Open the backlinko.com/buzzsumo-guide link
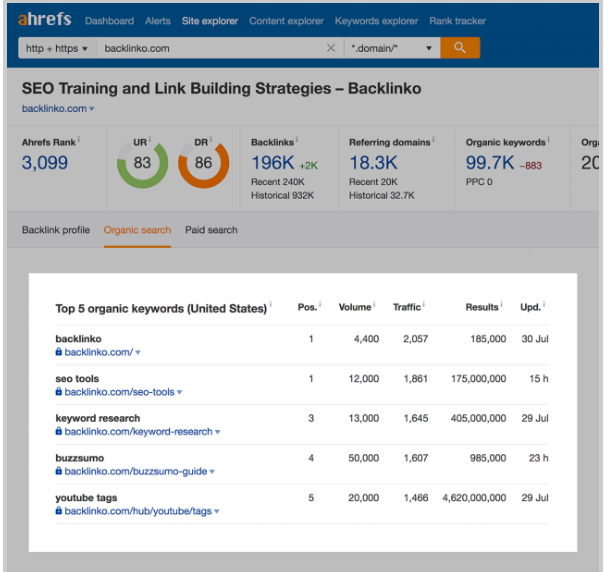This screenshot has width=605, height=572. [136, 471]
